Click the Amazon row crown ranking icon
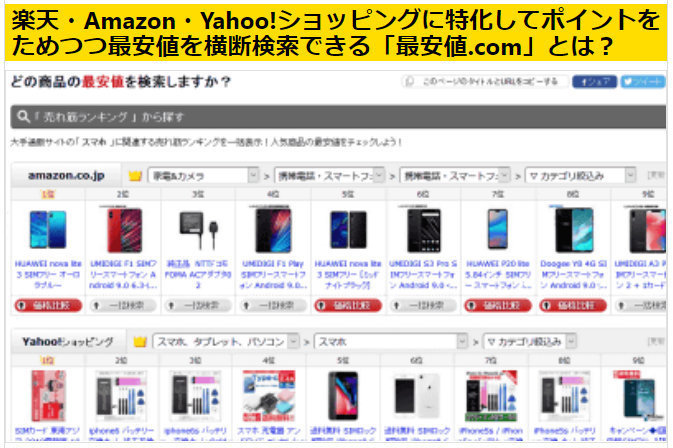 pyautogui.click(x=135, y=176)
